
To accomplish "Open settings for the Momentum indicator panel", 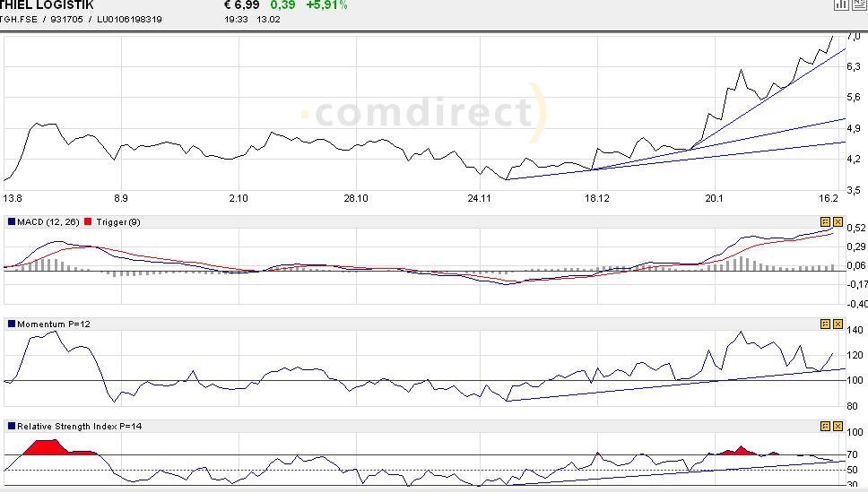I will [825, 324].
